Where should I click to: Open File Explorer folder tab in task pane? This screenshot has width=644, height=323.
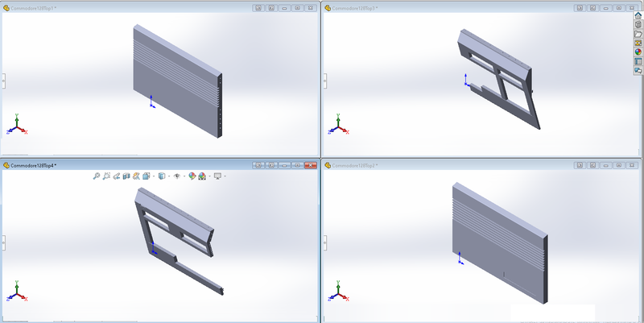[x=638, y=34]
